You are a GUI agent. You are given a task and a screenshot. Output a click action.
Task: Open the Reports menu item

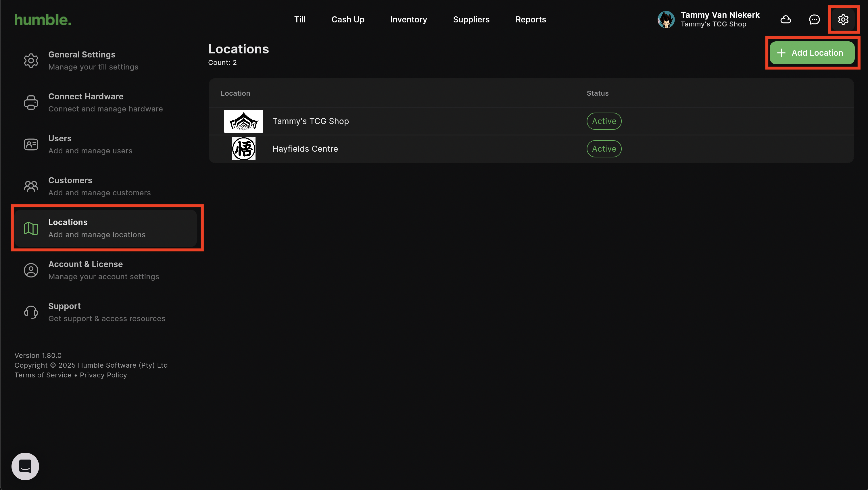click(x=530, y=20)
